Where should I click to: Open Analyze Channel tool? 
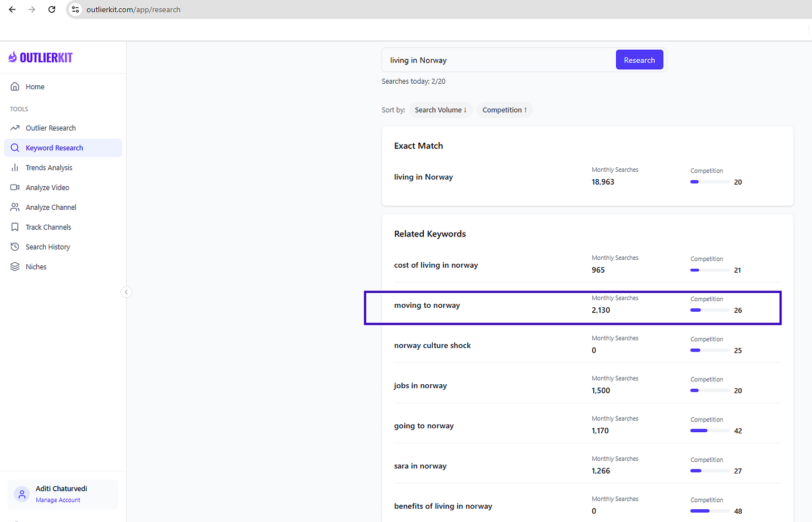point(63,207)
